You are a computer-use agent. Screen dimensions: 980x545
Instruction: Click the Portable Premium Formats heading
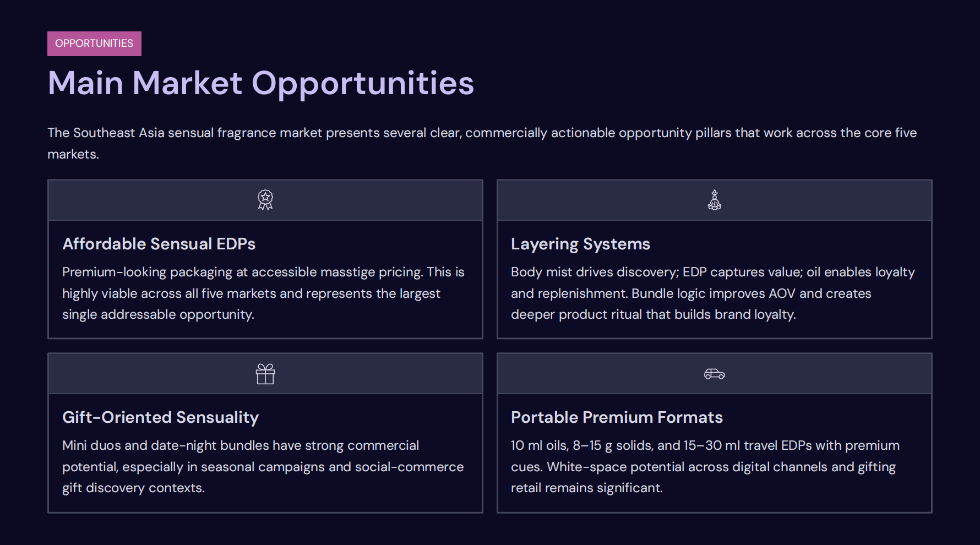click(x=617, y=417)
